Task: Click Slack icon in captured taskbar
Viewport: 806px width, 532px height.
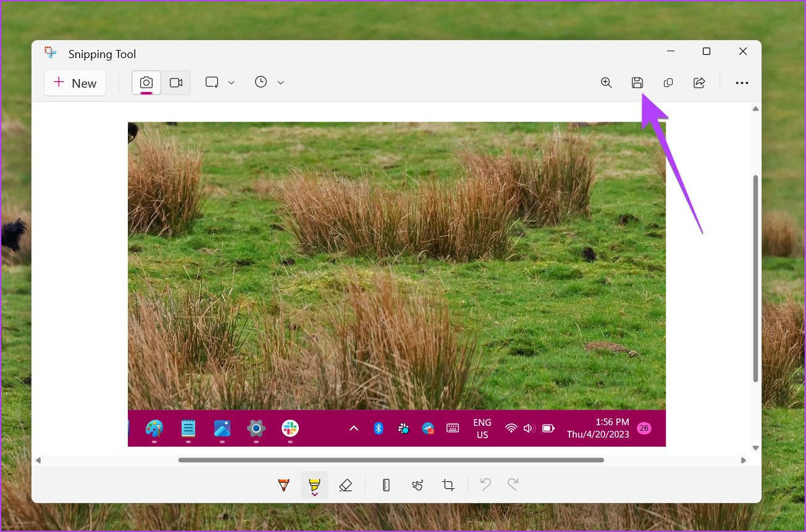Action: [x=290, y=428]
